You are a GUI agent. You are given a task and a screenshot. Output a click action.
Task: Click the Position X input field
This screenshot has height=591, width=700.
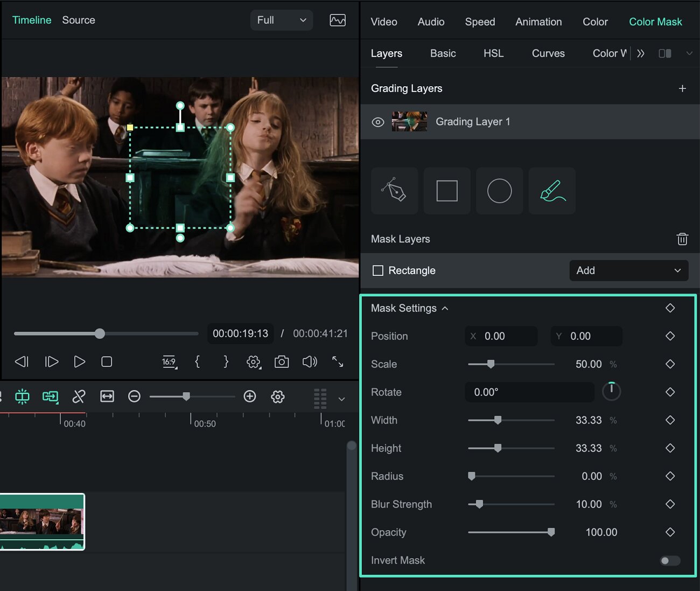[x=501, y=336]
